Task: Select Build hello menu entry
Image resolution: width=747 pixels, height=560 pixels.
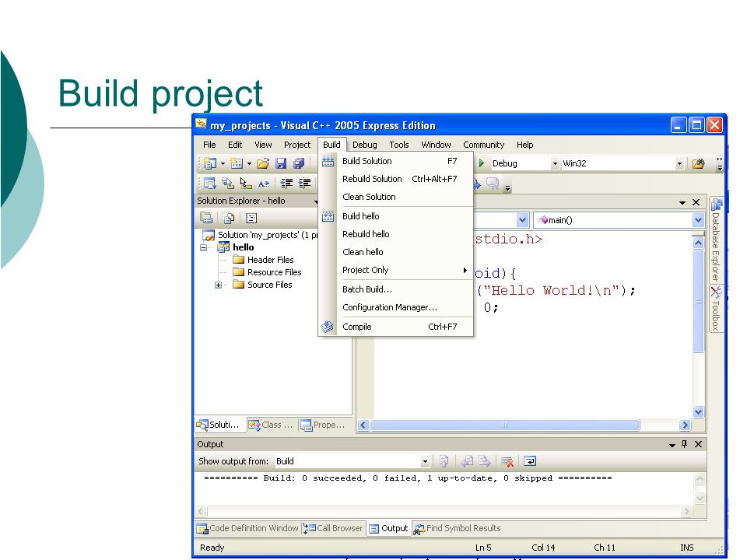Action: [395, 216]
